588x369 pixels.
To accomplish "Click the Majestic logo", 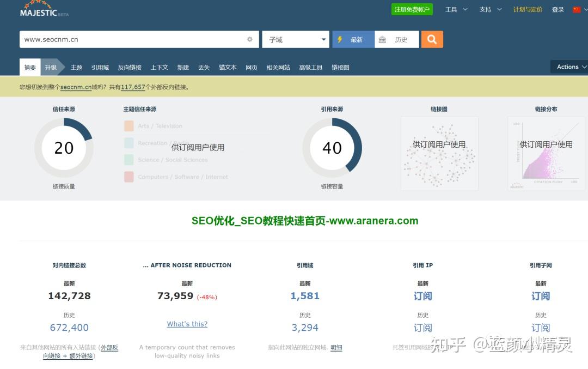I will point(44,9).
